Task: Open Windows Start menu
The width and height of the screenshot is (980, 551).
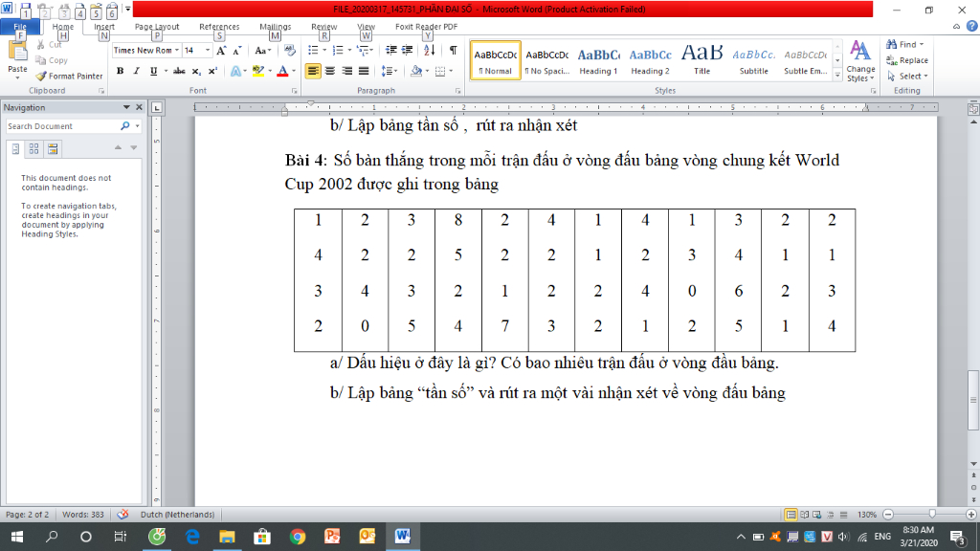Action: tap(17, 537)
